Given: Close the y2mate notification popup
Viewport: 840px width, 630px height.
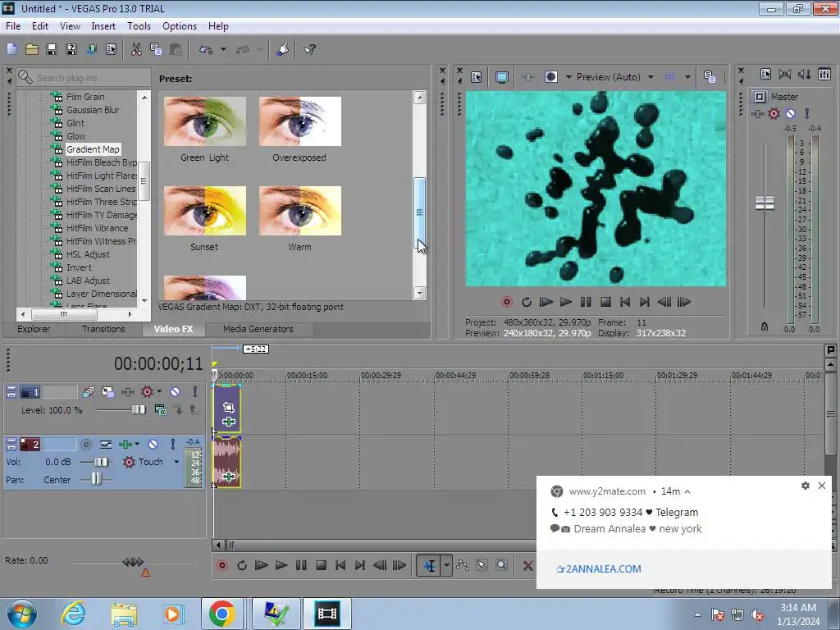Looking at the screenshot, I should tap(822, 486).
